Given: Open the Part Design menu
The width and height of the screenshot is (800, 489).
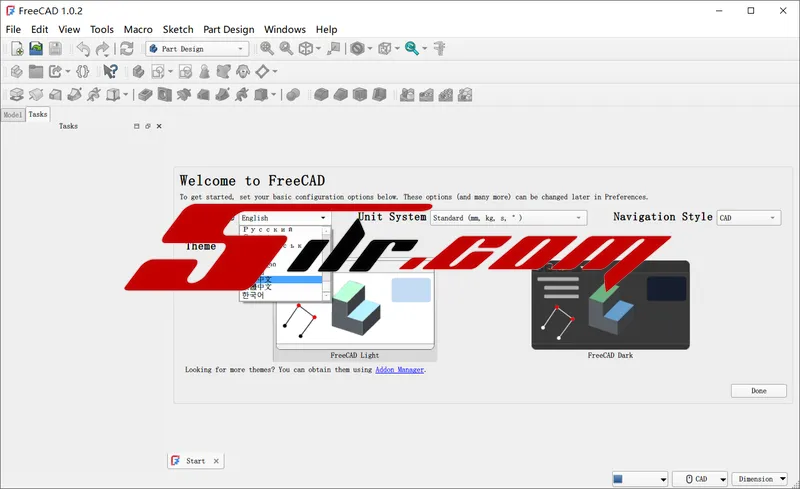Looking at the screenshot, I should click(229, 30).
